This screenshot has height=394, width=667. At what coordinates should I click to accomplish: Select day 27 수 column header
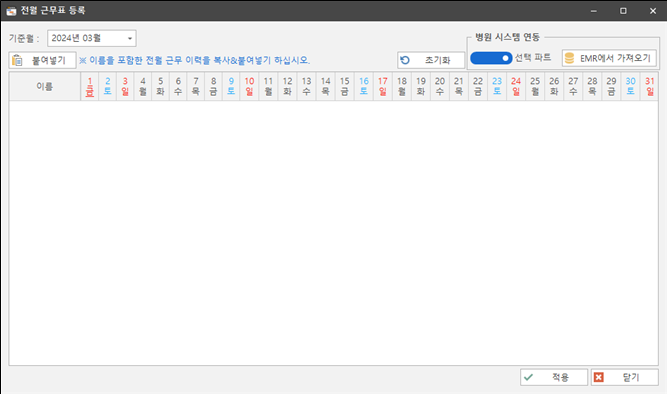573,86
